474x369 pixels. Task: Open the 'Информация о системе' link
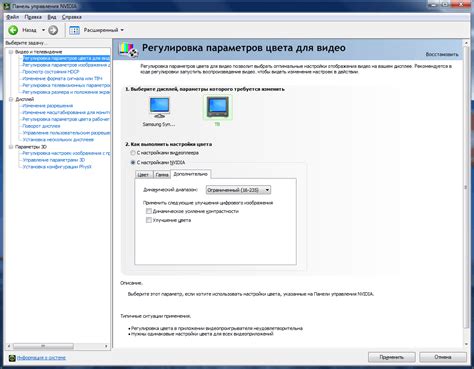click(41, 358)
